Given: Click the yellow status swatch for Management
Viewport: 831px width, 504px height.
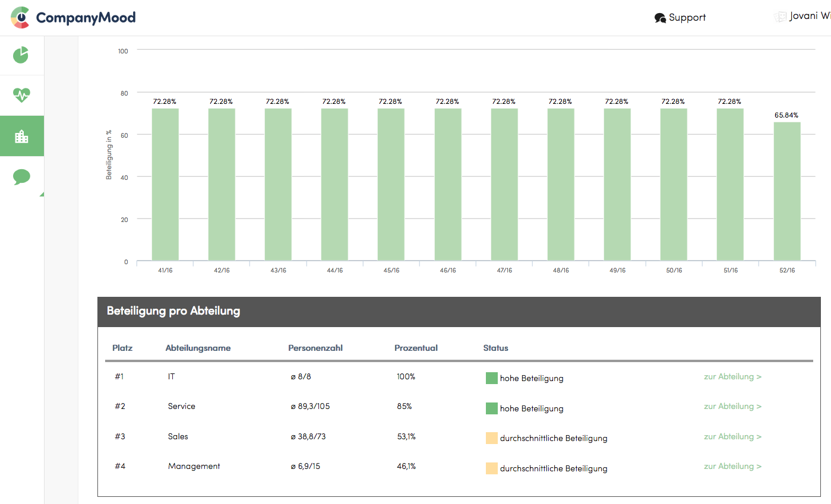Looking at the screenshot, I should pos(491,468).
